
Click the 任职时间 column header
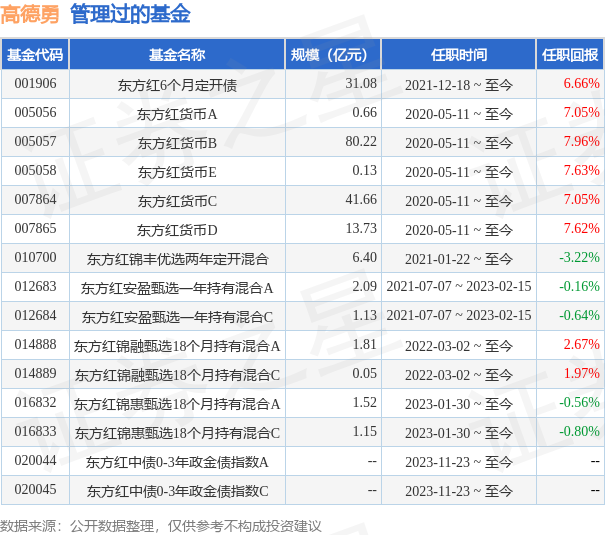(x=459, y=55)
